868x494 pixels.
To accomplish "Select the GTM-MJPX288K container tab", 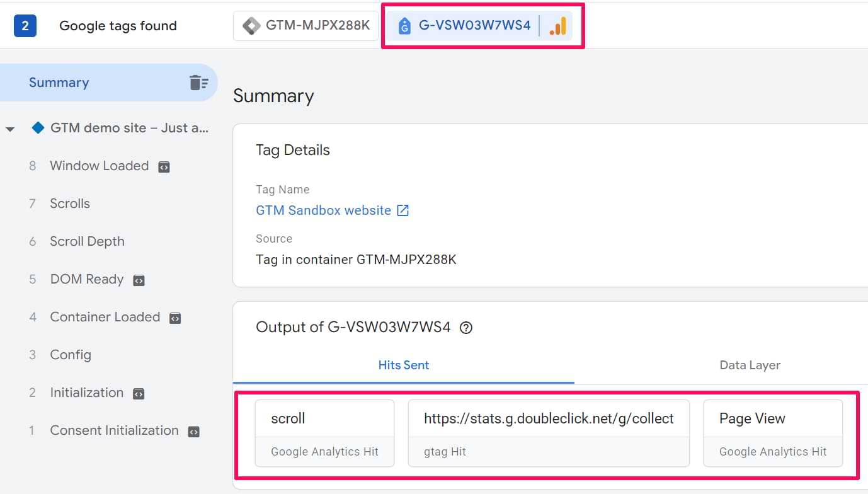I will click(306, 26).
